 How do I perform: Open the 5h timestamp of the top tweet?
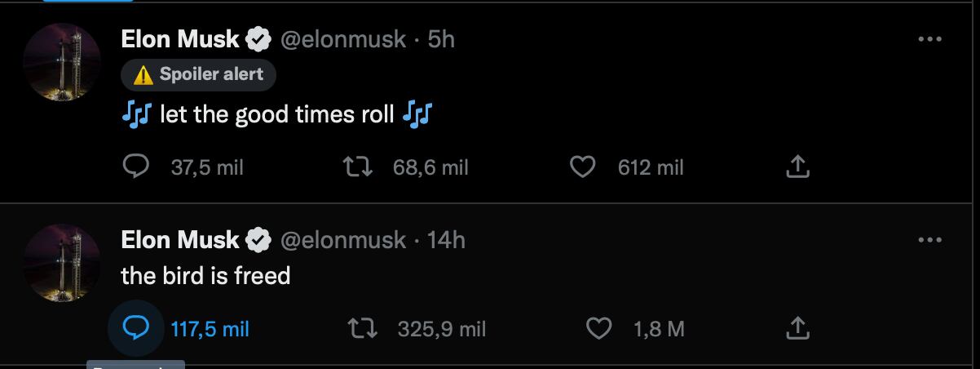(441, 39)
